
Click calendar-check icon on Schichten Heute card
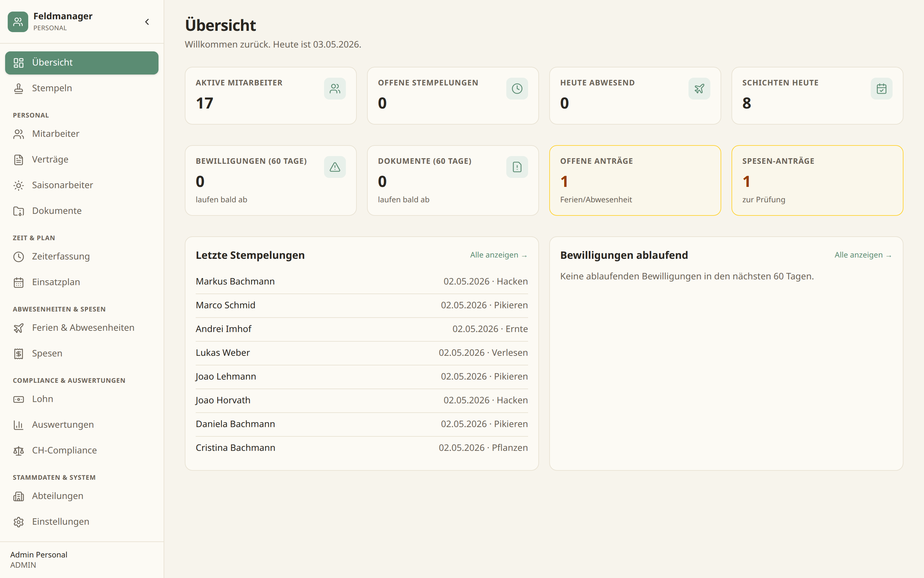881,89
